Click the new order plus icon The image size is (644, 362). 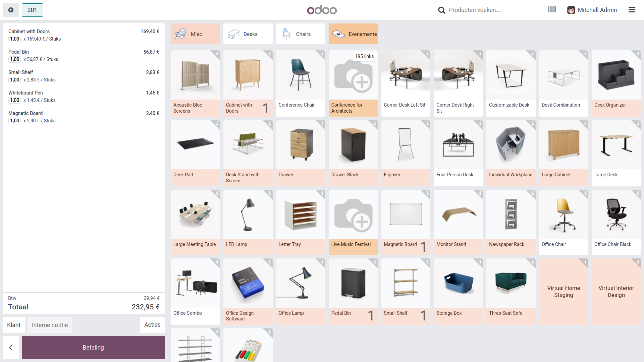coord(11,10)
